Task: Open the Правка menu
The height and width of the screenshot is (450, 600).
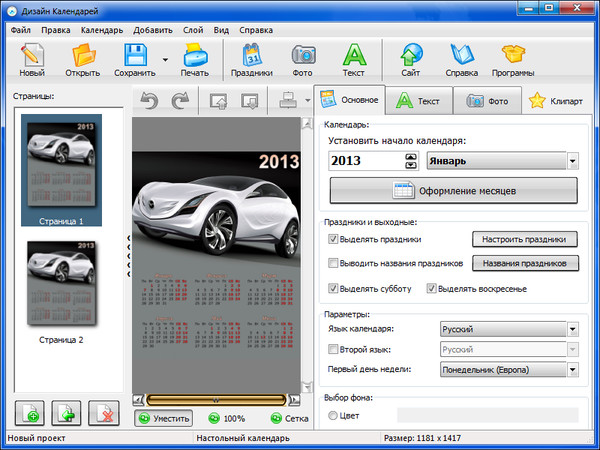Action: [x=55, y=30]
